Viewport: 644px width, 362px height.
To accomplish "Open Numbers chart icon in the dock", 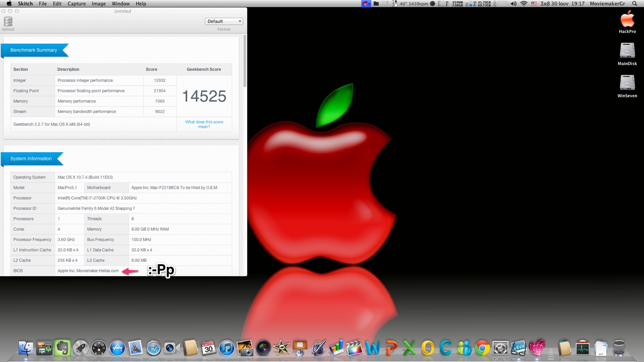I will [x=336, y=348].
